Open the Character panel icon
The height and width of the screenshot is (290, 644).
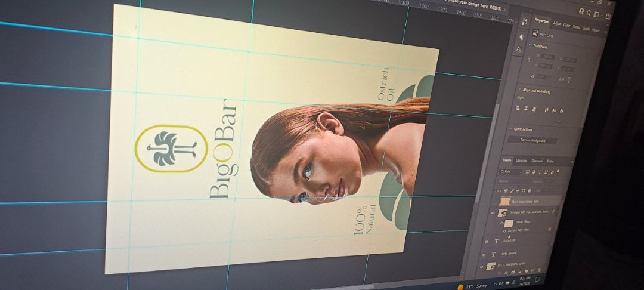tap(519, 48)
